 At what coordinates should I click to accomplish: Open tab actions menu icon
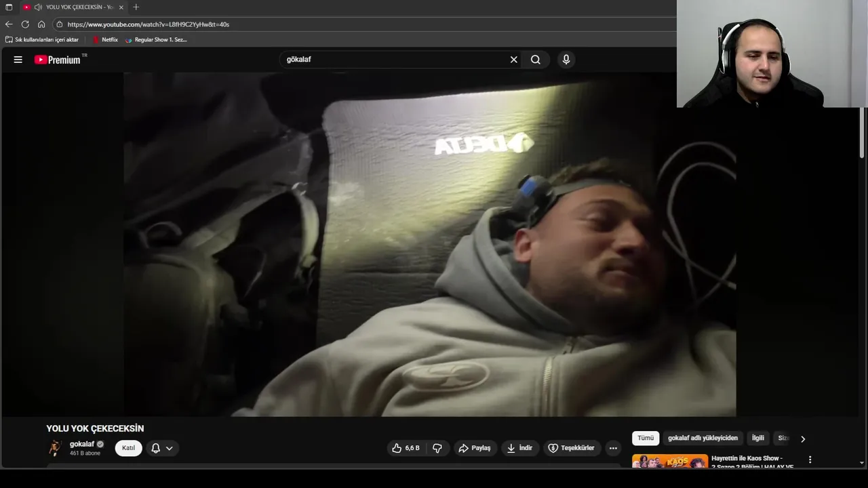point(9,7)
